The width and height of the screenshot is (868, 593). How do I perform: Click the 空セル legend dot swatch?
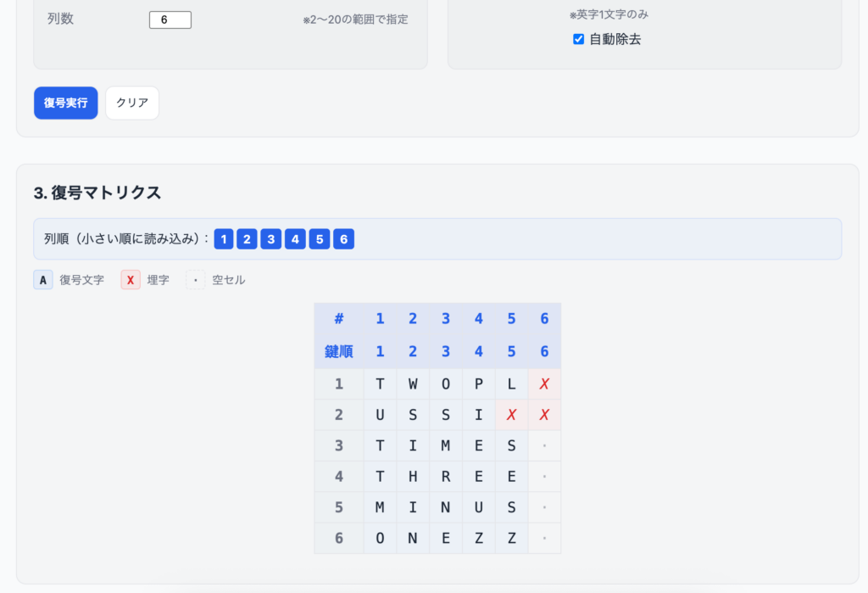tap(196, 280)
